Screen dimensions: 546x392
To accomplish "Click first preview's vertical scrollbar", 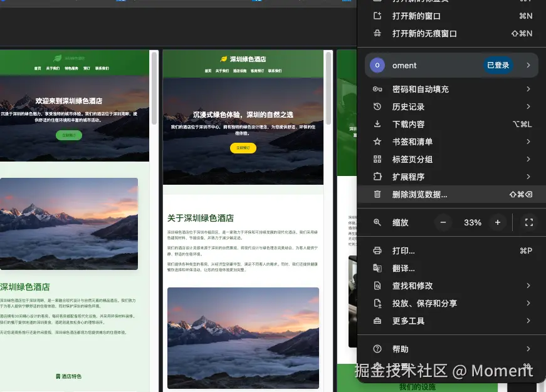I will tap(154, 88).
